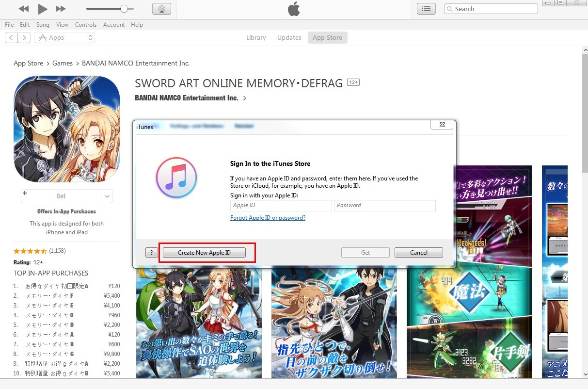The width and height of the screenshot is (588, 389).
Task: Open the Controls menu
Action: click(86, 25)
